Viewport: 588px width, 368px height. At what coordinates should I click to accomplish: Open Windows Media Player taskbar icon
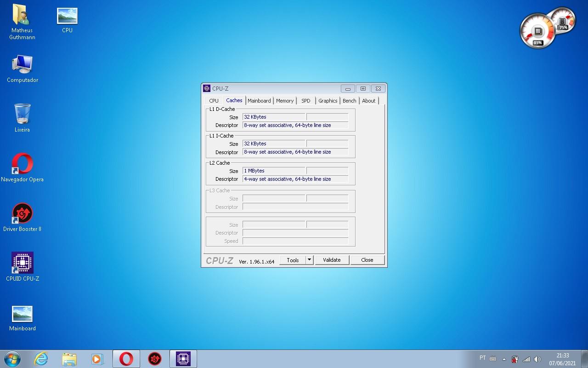(97, 359)
